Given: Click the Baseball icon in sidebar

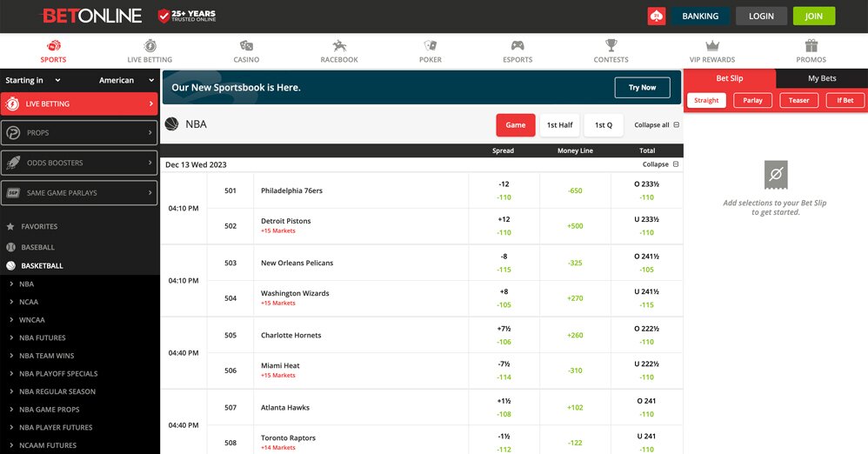Looking at the screenshot, I should (x=10, y=248).
